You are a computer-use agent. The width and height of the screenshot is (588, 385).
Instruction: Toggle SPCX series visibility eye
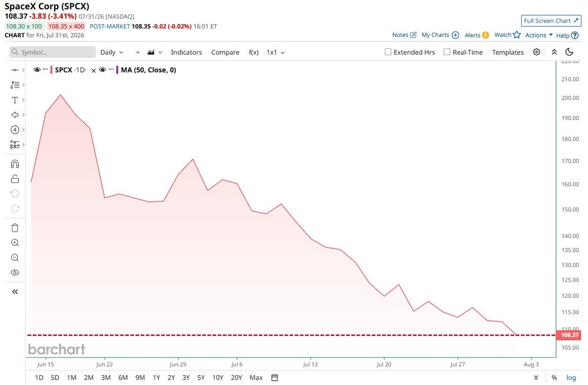coord(37,70)
